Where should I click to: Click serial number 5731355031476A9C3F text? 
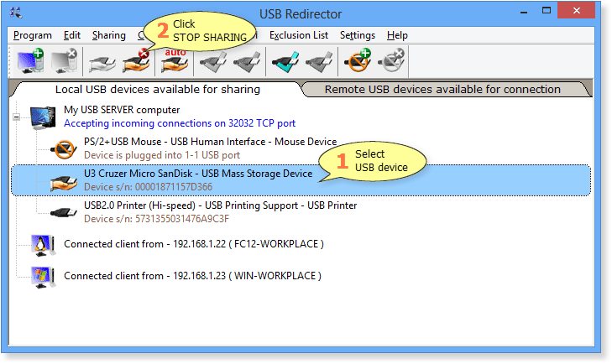182,219
